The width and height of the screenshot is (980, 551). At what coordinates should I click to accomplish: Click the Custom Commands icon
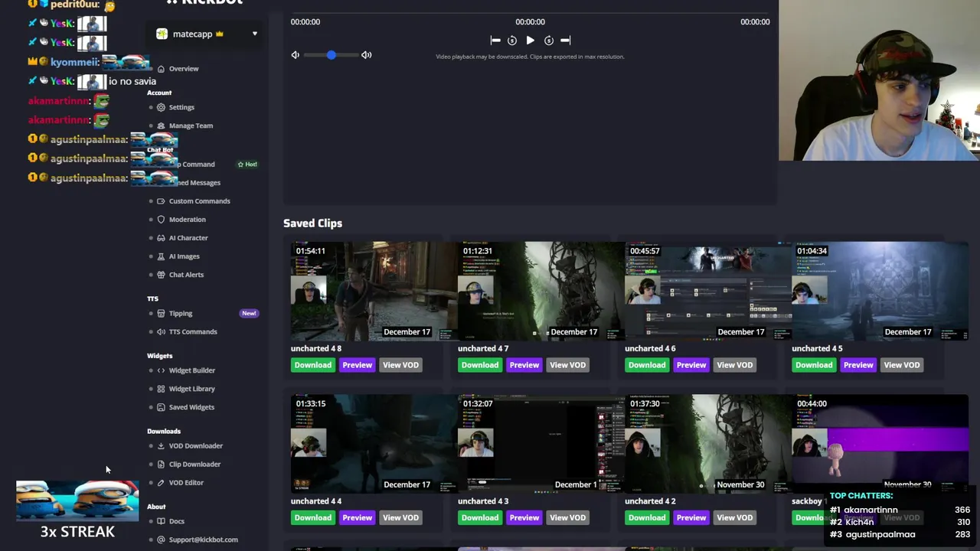tap(161, 201)
